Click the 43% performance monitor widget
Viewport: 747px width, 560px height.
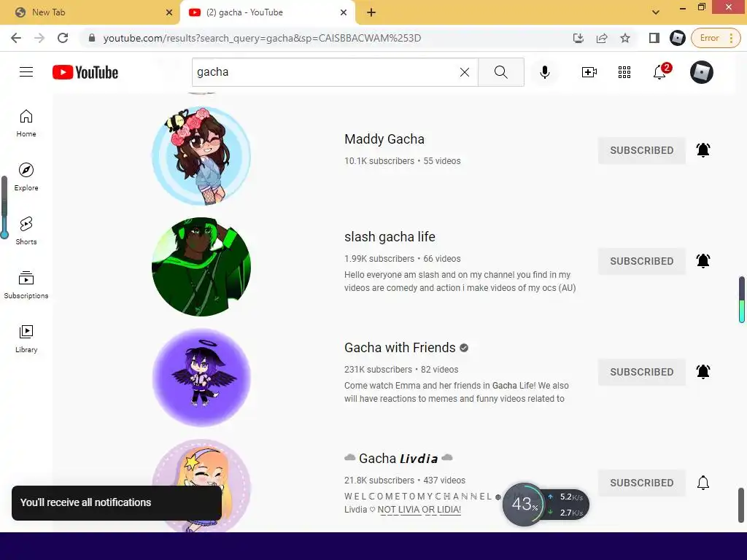pyautogui.click(x=546, y=505)
